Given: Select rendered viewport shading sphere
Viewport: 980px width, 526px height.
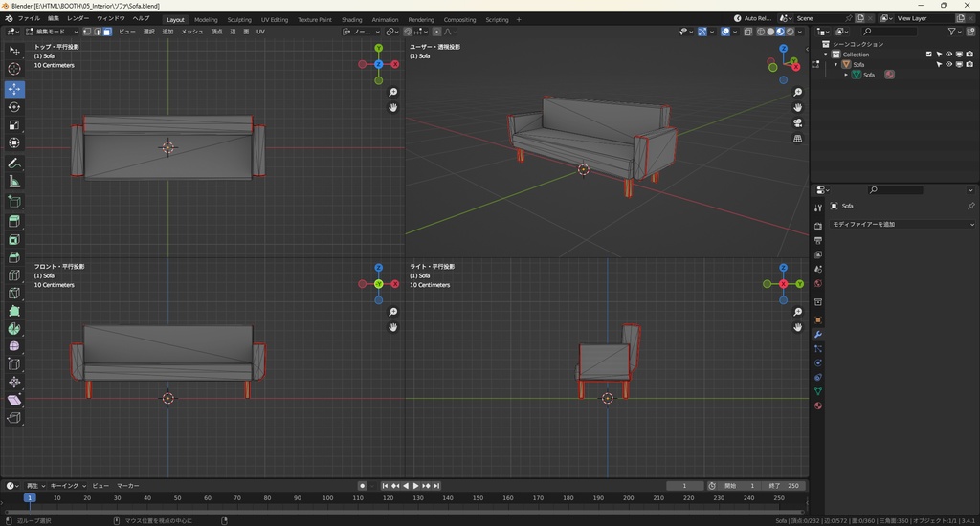Looking at the screenshot, I should 790,32.
